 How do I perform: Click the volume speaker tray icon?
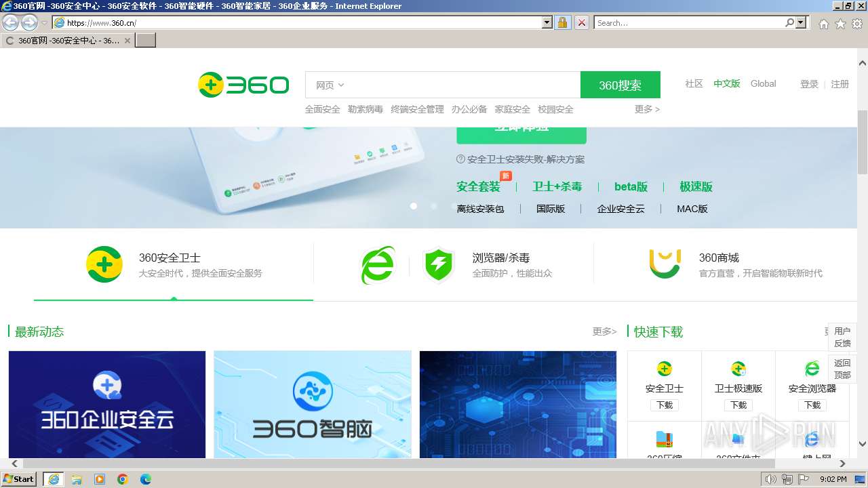click(x=771, y=479)
